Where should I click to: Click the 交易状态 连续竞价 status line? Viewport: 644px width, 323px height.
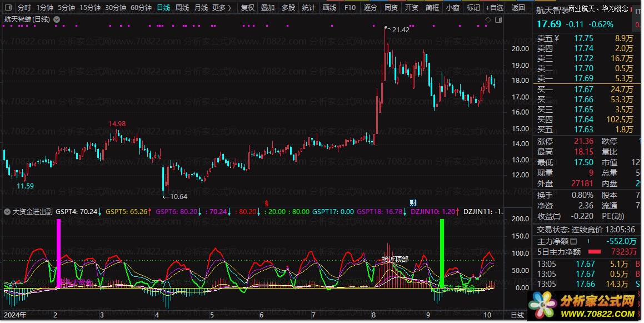[x=587, y=230]
